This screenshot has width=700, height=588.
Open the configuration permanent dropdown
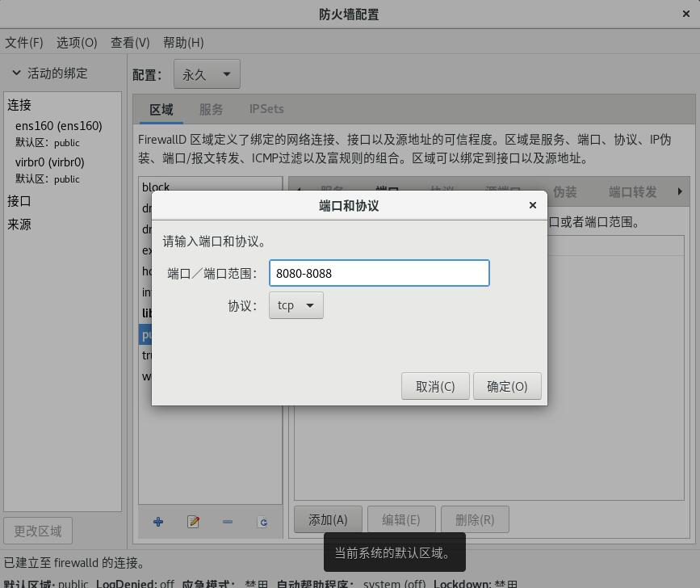click(207, 74)
